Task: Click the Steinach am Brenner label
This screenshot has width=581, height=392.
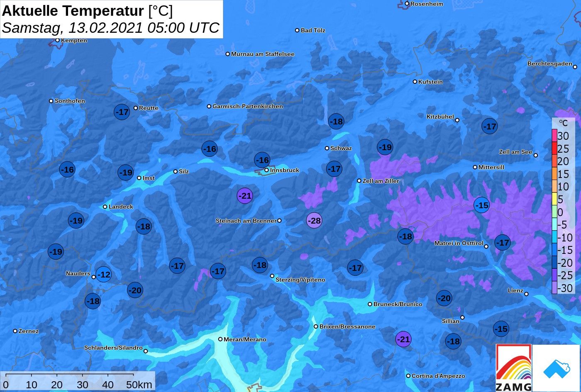Action: coord(246,221)
